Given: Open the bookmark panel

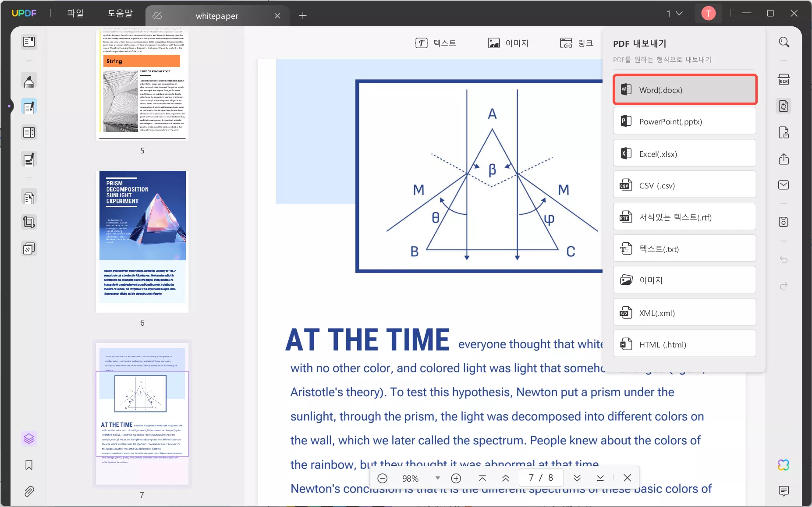Looking at the screenshot, I should click(x=29, y=465).
